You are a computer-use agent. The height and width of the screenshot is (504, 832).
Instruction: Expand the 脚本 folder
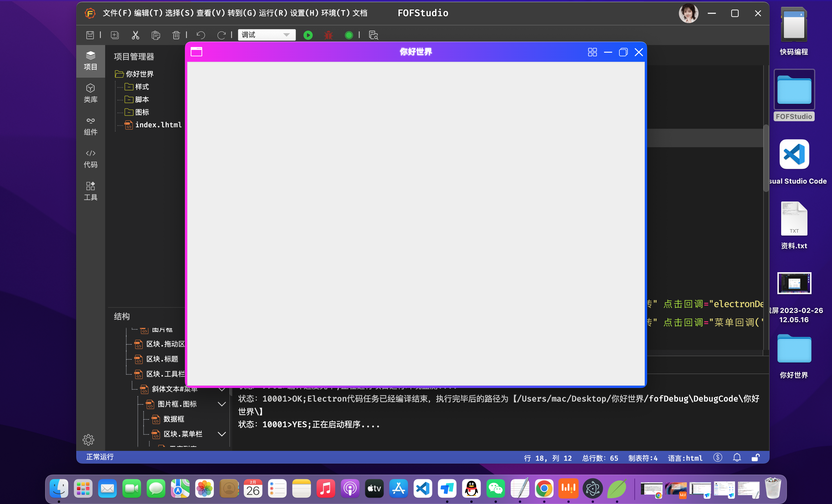(x=129, y=99)
